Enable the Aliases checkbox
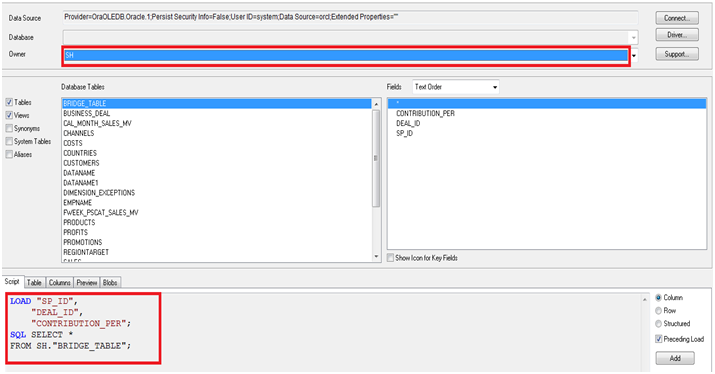715x374 pixels. (9, 155)
